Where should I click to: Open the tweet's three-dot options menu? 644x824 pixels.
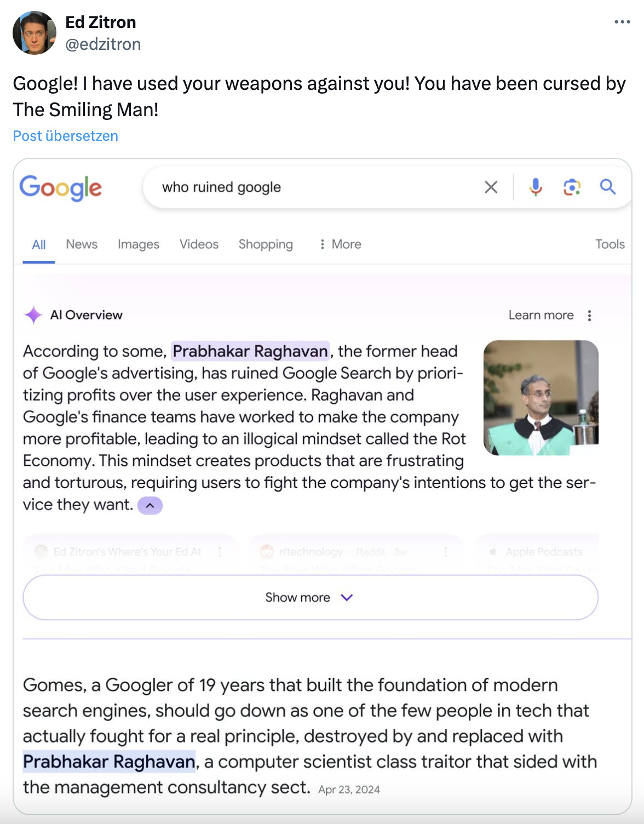point(622,21)
